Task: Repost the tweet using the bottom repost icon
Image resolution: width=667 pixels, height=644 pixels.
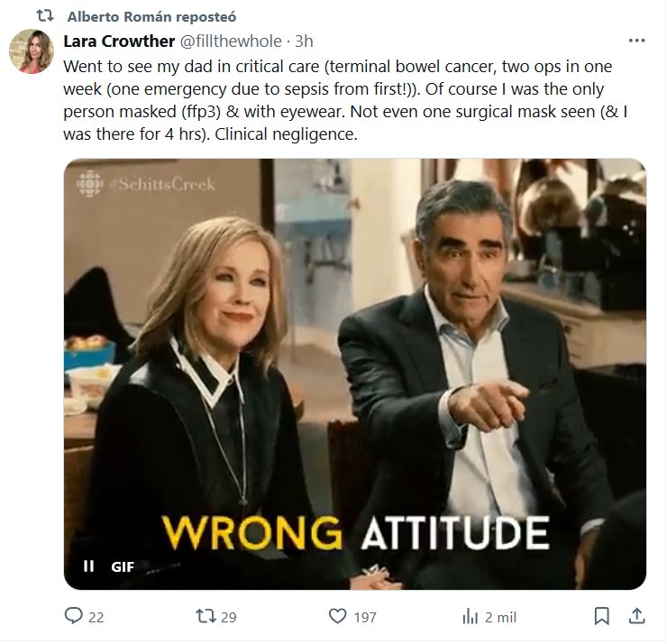Action: [x=206, y=617]
